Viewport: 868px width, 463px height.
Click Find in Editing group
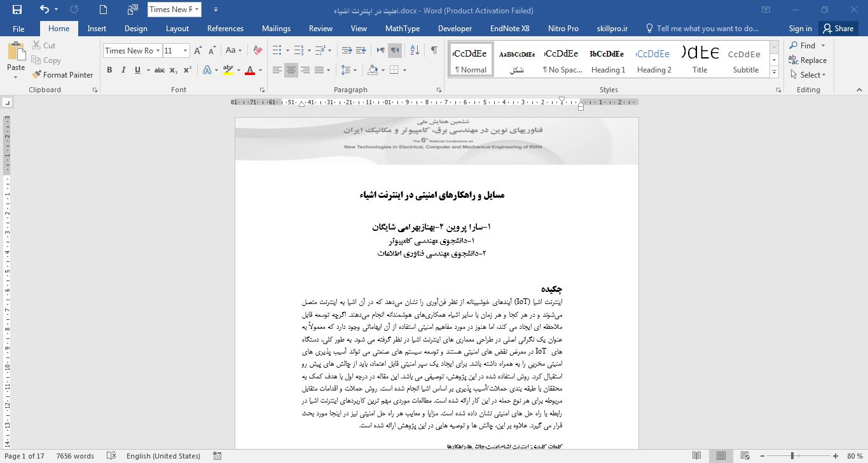pos(803,45)
